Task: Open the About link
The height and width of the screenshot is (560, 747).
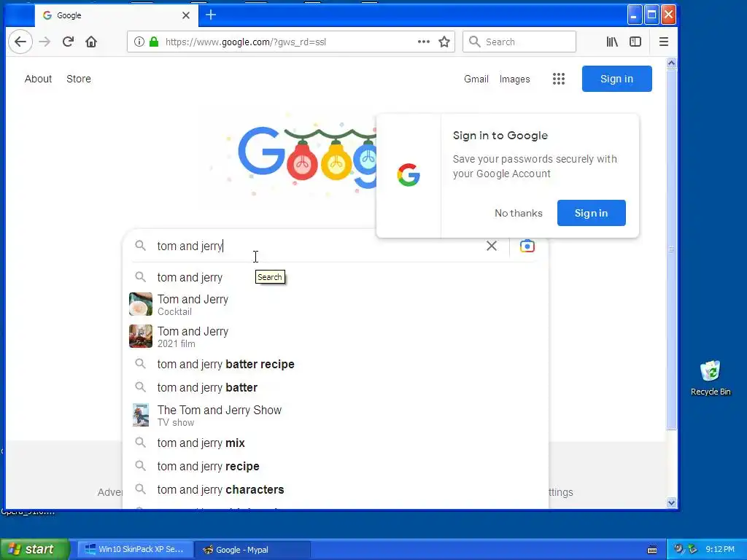Action: pos(38,79)
